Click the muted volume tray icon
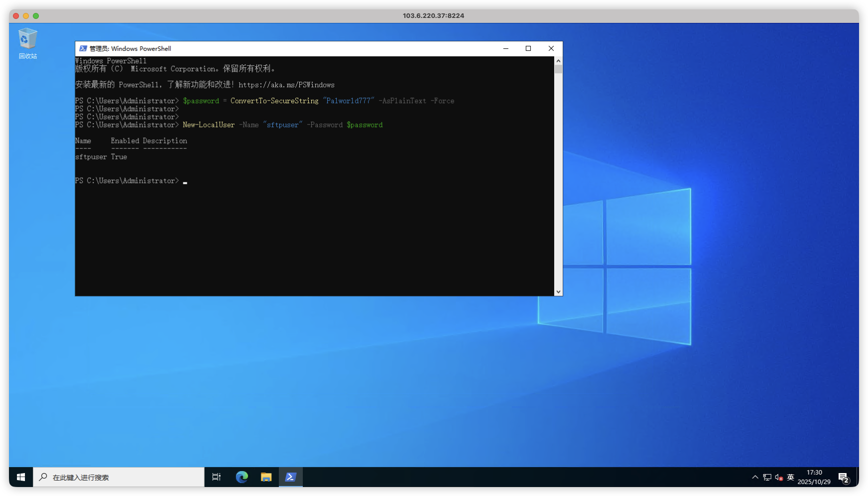The width and height of the screenshot is (868, 496). 779,477
